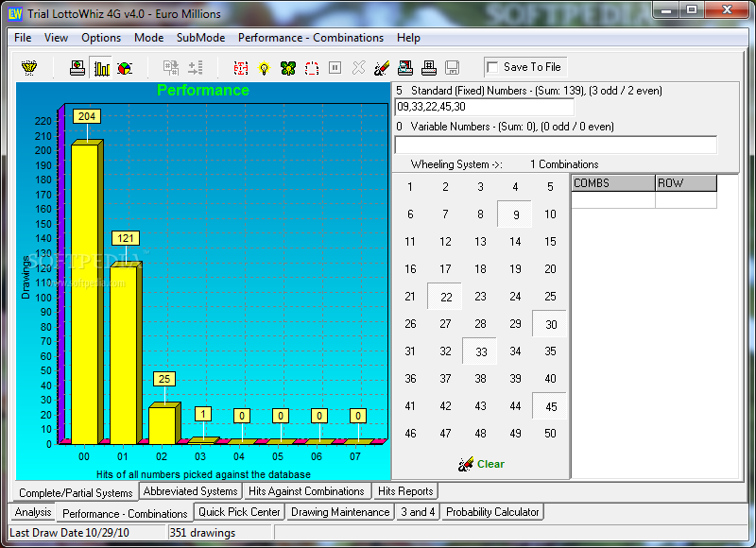This screenshot has height=548, width=756.
Task: Click the eraser brush toolbar icon
Action: point(382,68)
